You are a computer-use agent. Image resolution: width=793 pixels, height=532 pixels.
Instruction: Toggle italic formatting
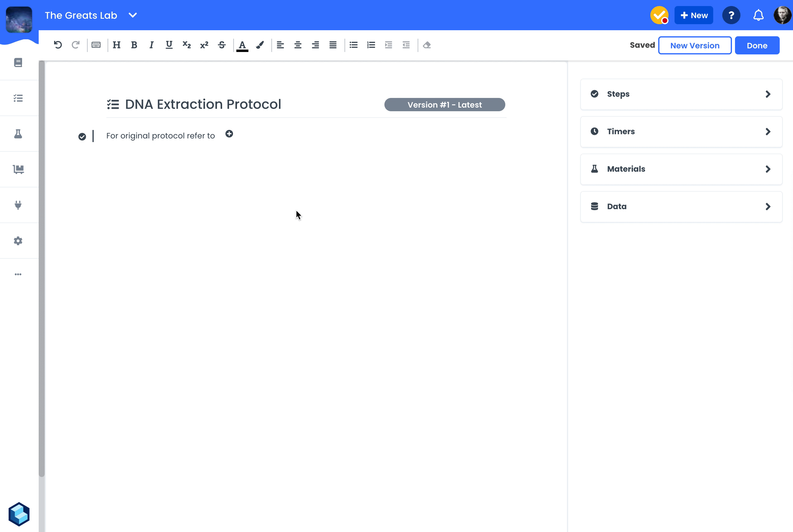(x=151, y=45)
